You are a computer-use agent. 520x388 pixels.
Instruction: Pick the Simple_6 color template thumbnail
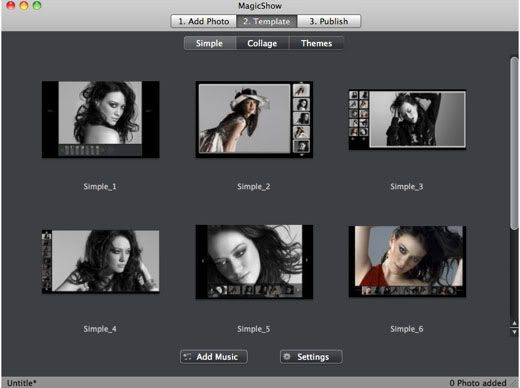click(x=407, y=262)
